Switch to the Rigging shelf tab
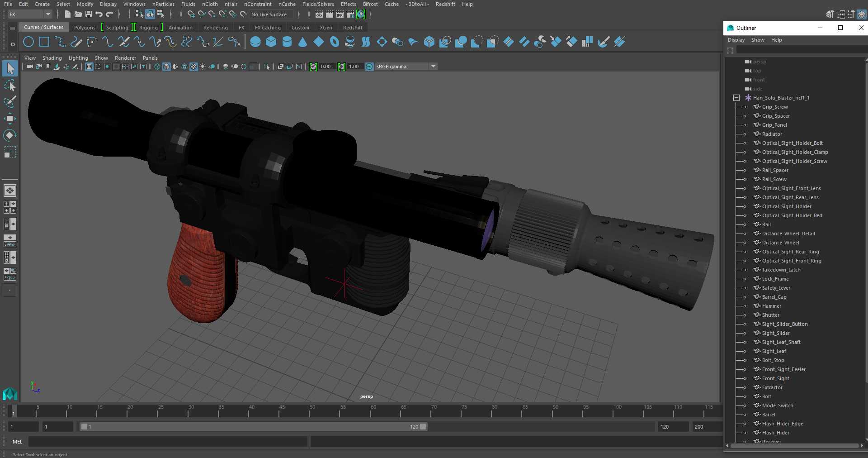Image resolution: width=868 pixels, height=458 pixels. 148,28
